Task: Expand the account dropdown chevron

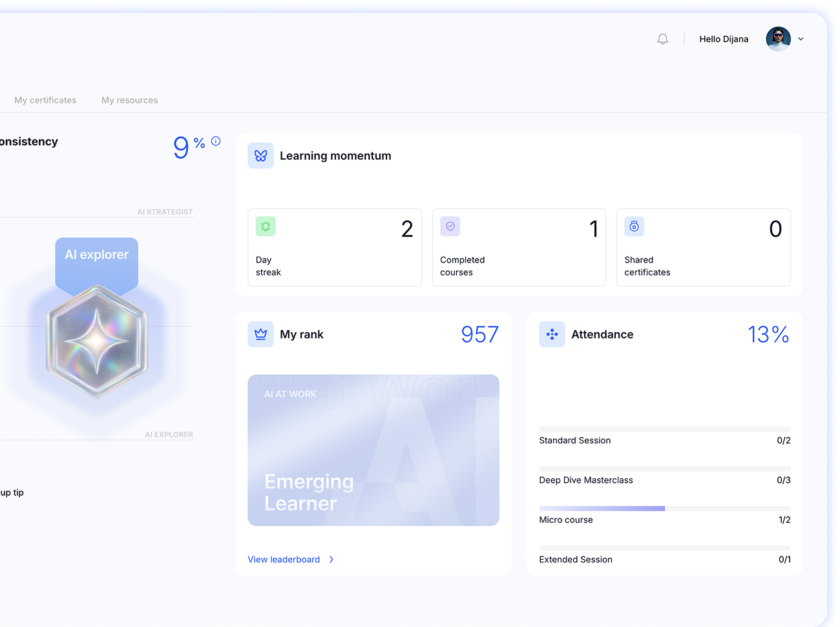Action: (x=801, y=39)
